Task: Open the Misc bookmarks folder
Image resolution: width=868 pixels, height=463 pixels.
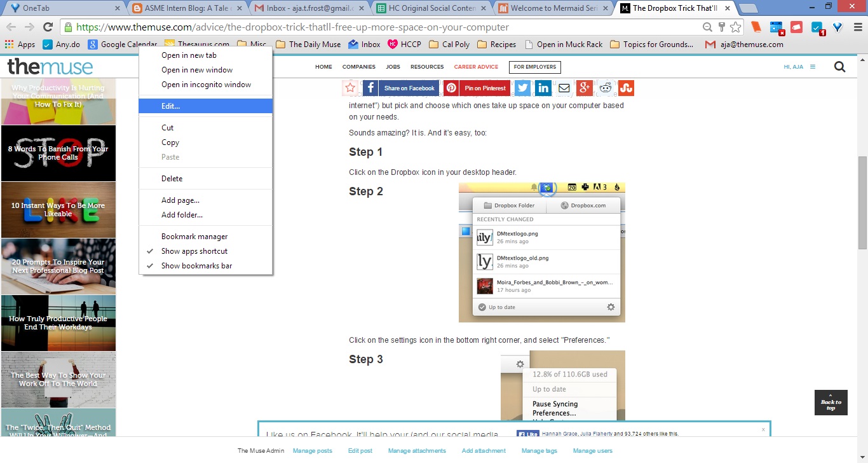Action: [x=252, y=45]
